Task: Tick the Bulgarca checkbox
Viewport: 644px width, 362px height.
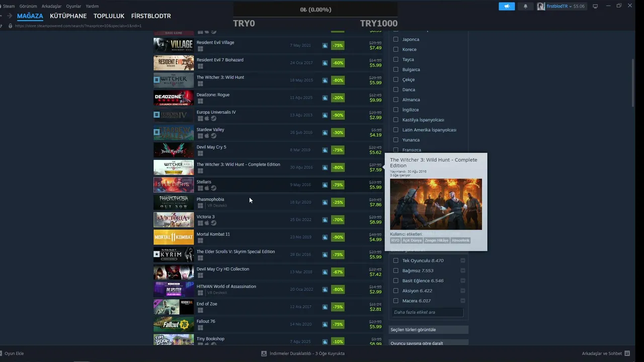Action: coord(395,69)
